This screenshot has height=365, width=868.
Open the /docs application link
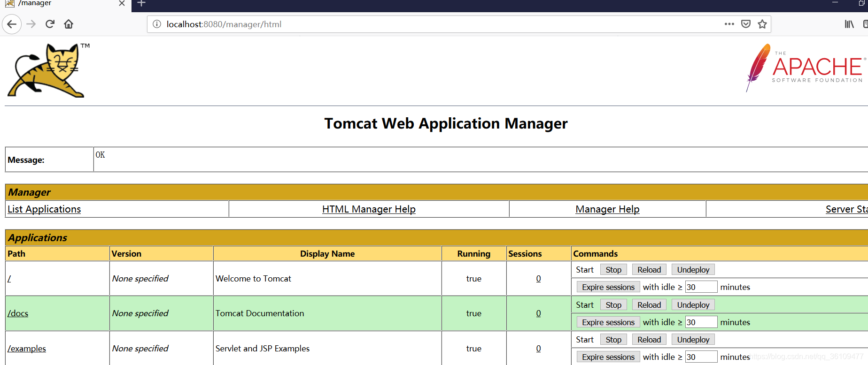point(18,313)
